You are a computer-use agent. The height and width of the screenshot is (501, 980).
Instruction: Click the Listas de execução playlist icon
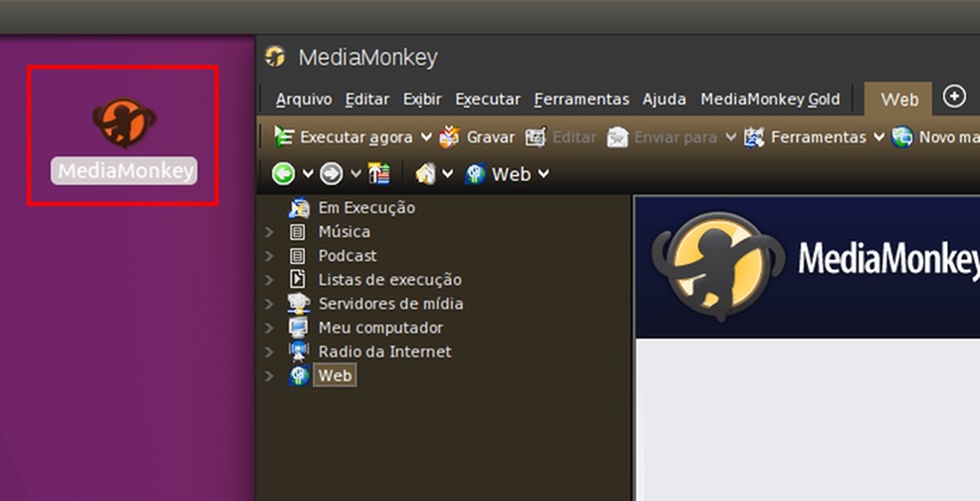click(298, 279)
